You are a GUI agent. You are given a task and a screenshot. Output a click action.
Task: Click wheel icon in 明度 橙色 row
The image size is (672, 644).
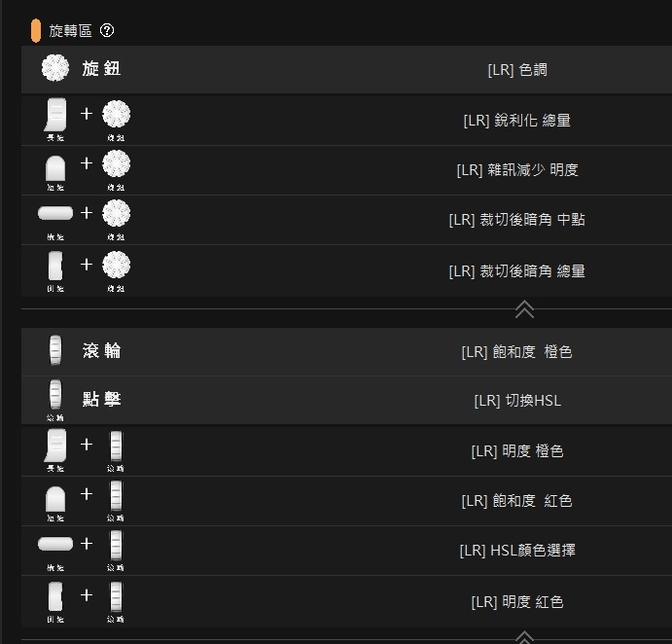point(116,446)
